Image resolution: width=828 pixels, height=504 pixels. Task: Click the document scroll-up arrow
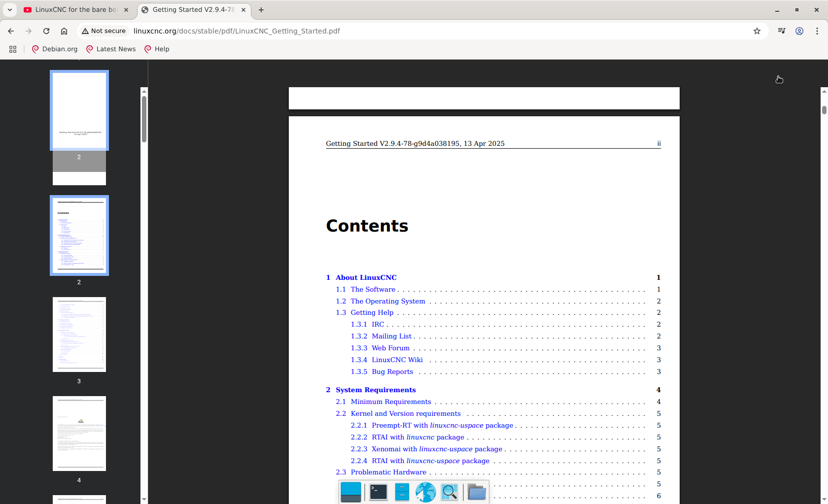824,91
